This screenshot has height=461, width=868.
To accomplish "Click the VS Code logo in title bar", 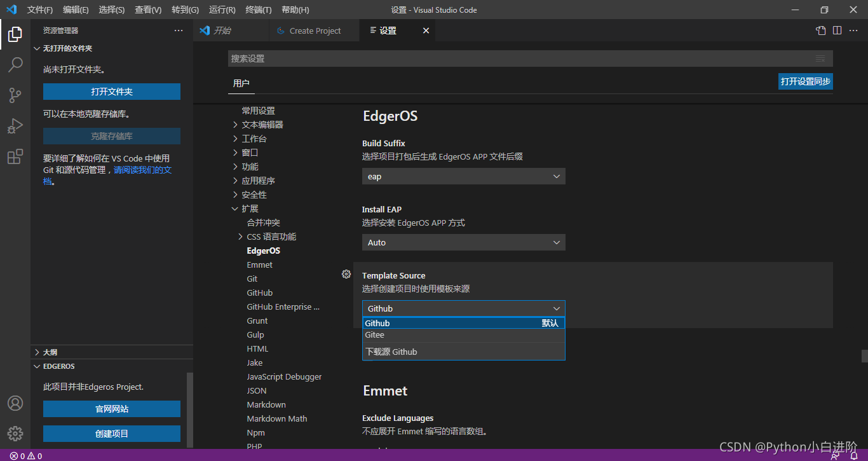I will click(x=11, y=10).
